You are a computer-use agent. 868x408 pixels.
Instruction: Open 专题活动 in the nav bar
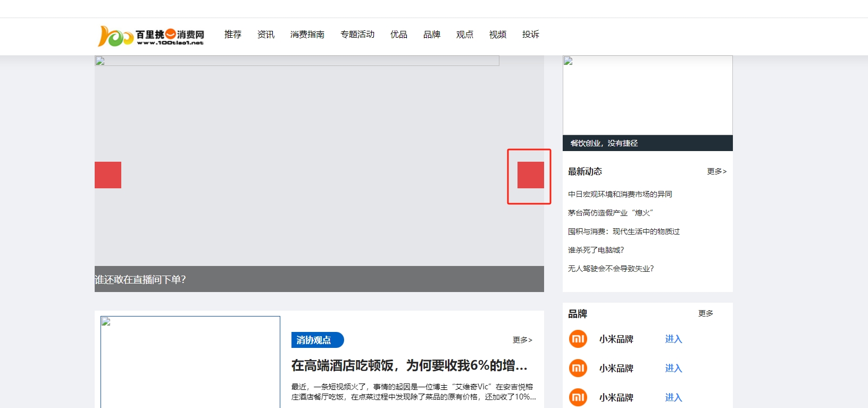(x=357, y=35)
